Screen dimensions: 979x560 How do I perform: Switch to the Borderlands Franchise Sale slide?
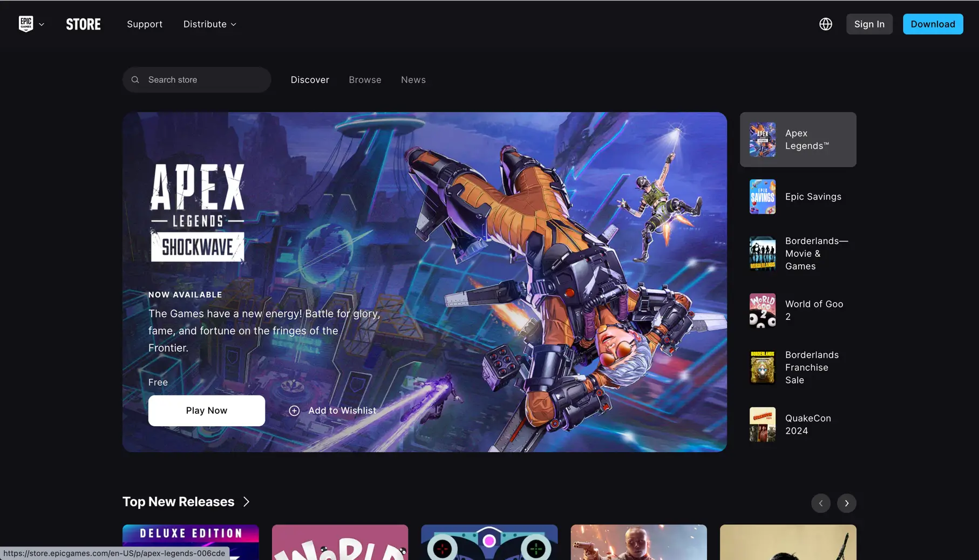798,367
